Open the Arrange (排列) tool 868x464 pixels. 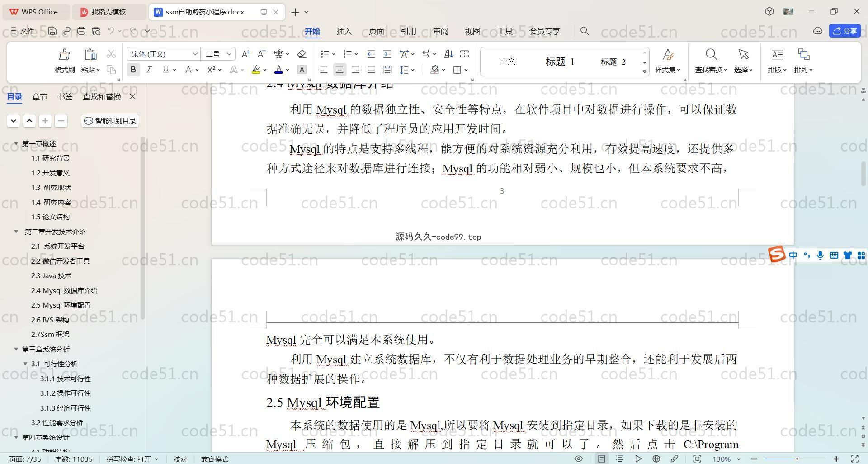[803, 55]
